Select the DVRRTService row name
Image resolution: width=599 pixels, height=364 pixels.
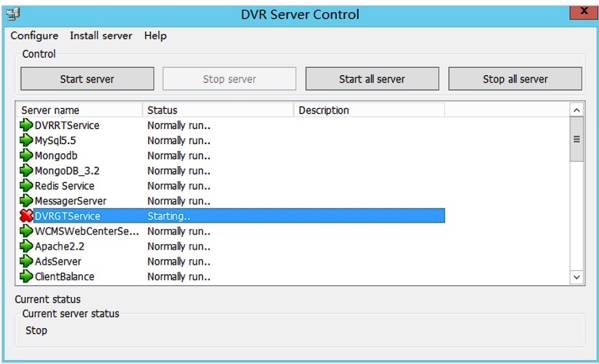[67, 125]
